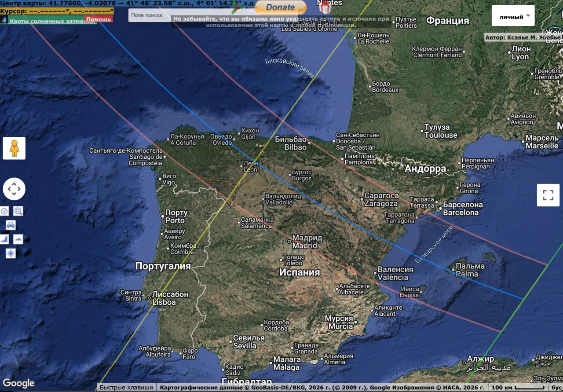
Task: Click the 'Не забывайте' attribution notice
Action: coord(281,22)
